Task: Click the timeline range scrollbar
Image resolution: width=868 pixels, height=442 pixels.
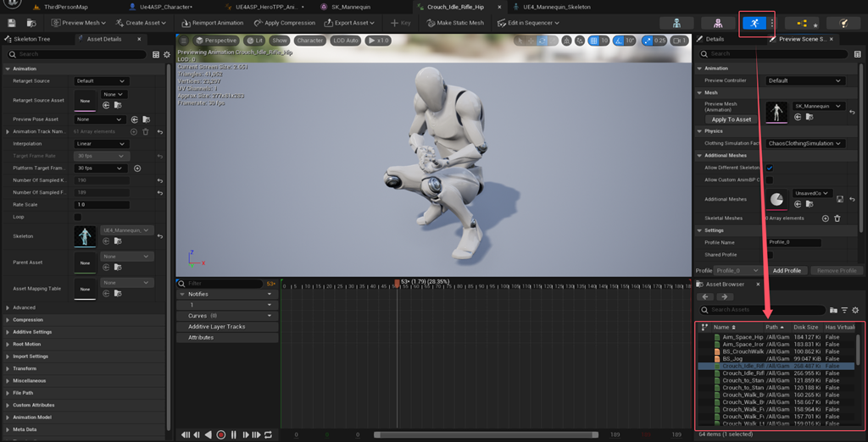Action: click(486, 435)
